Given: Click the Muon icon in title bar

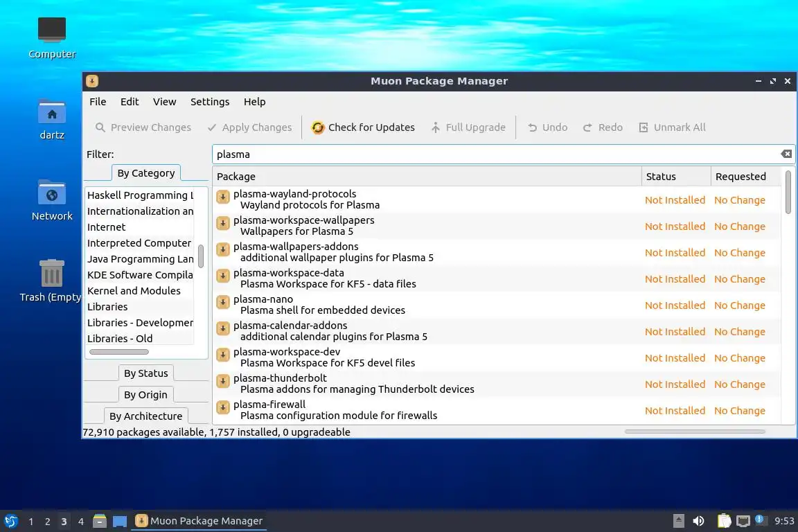Looking at the screenshot, I should click(92, 81).
